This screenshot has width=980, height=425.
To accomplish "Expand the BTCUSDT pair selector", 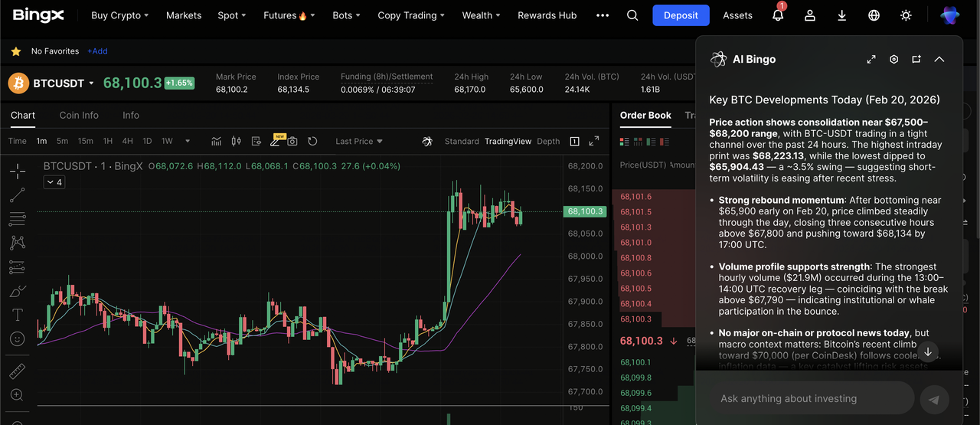I will 91,83.
